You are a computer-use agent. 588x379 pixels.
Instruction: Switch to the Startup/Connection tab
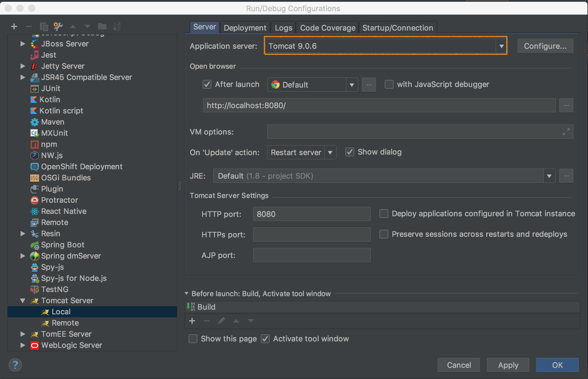point(398,28)
